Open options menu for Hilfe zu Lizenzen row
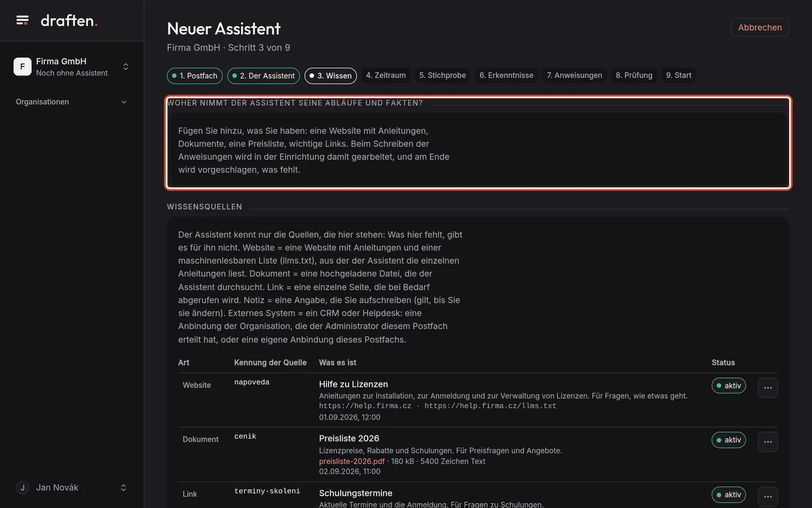The height and width of the screenshot is (508, 812). (768, 388)
